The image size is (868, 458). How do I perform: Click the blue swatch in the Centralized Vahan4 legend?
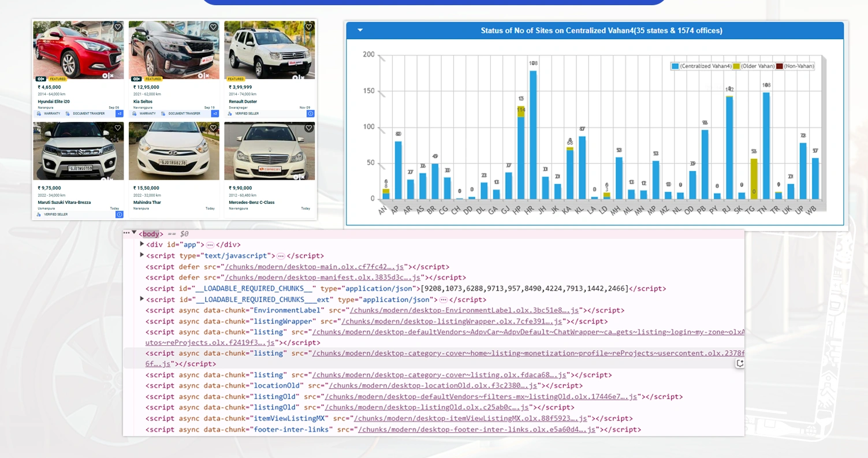(x=676, y=66)
